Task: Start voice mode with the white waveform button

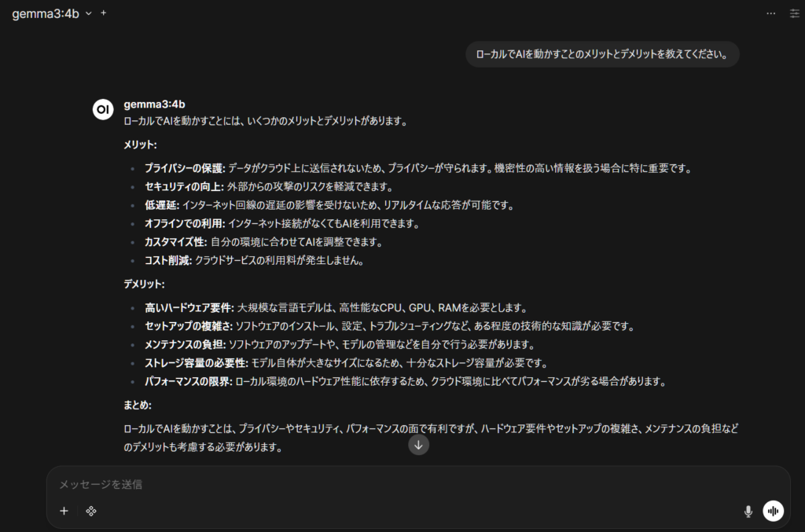Action: pos(774,511)
